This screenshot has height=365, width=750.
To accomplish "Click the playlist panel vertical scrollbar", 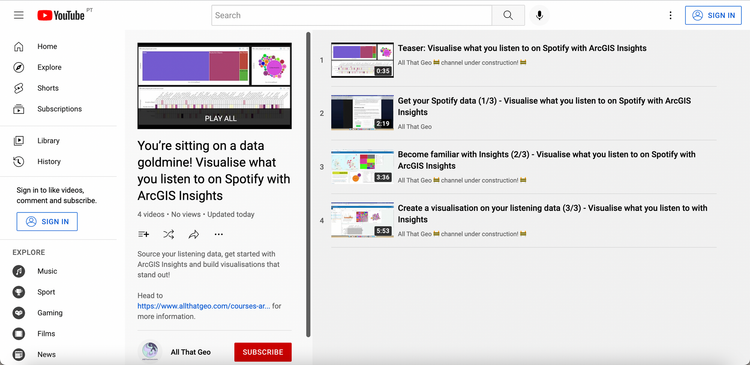I will pos(309,184).
